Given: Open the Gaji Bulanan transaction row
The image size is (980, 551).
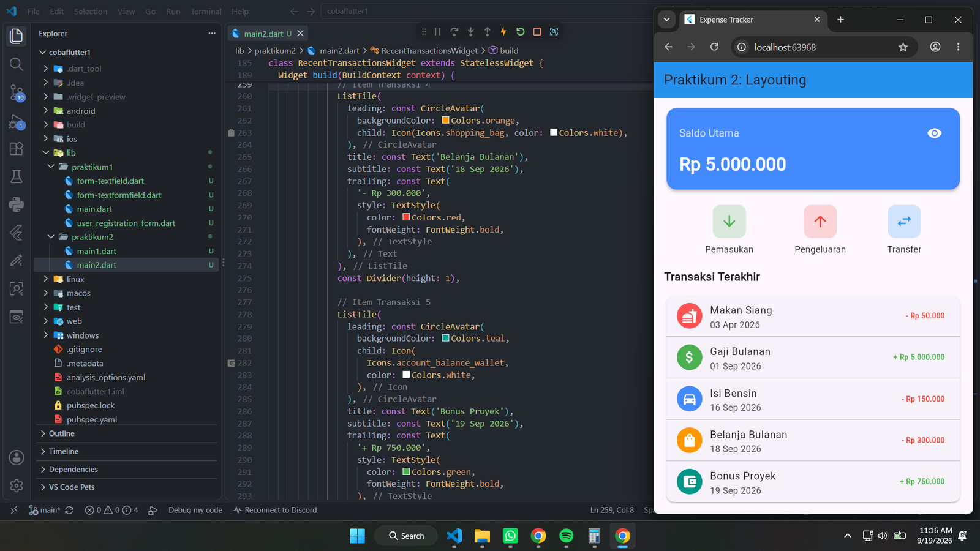Looking at the screenshot, I should 813,358.
